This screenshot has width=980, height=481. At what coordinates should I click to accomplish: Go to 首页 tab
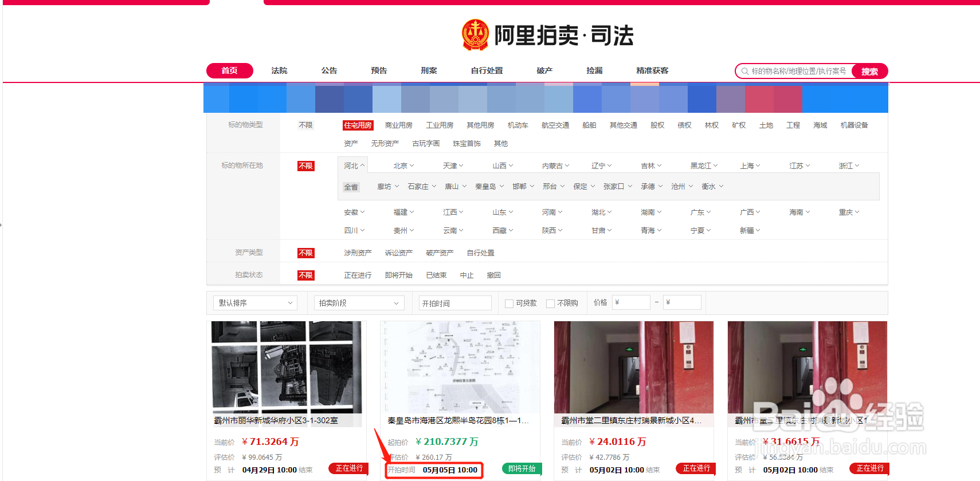coord(229,70)
